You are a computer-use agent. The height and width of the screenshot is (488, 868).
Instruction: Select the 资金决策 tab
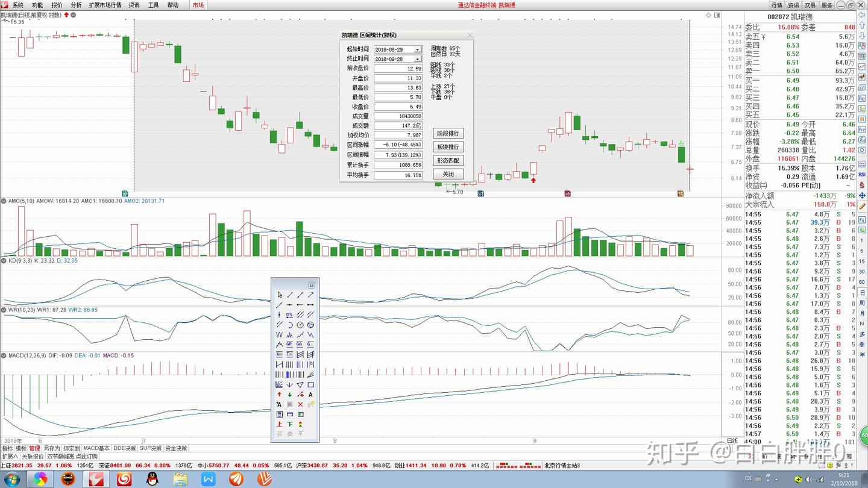[x=176, y=448]
